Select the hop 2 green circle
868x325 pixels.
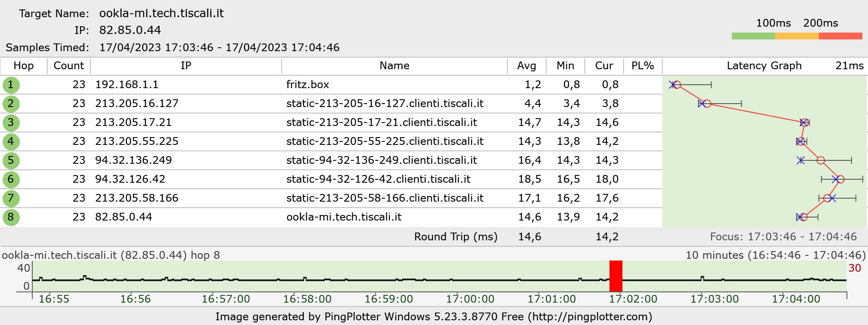click(11, 104)
